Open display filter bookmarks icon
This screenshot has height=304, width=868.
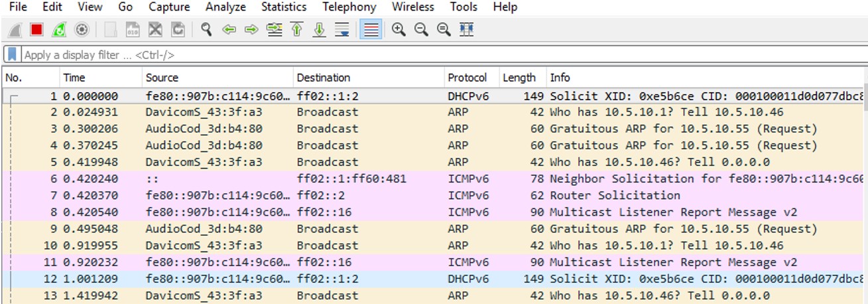click(11, 54)
